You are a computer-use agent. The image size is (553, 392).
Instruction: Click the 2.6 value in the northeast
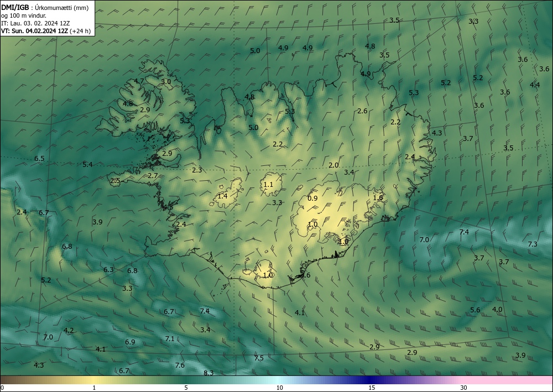pyautogui.click(x=362, y=111)
